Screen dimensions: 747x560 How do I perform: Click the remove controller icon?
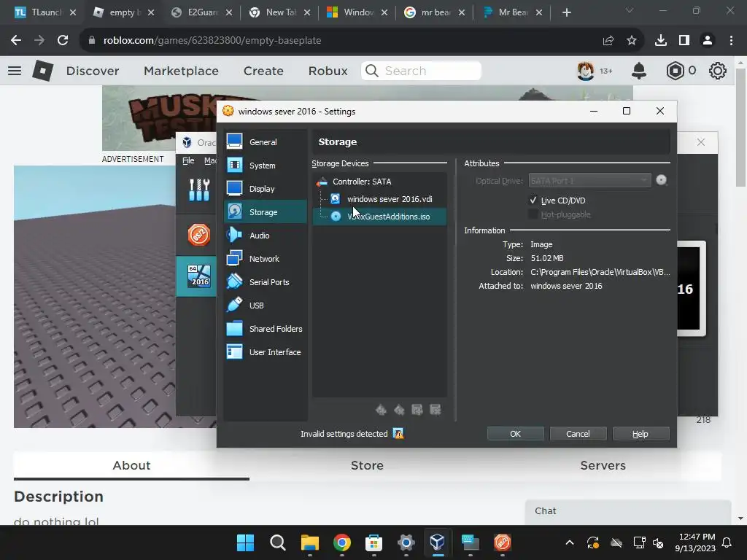click(399, 410)
